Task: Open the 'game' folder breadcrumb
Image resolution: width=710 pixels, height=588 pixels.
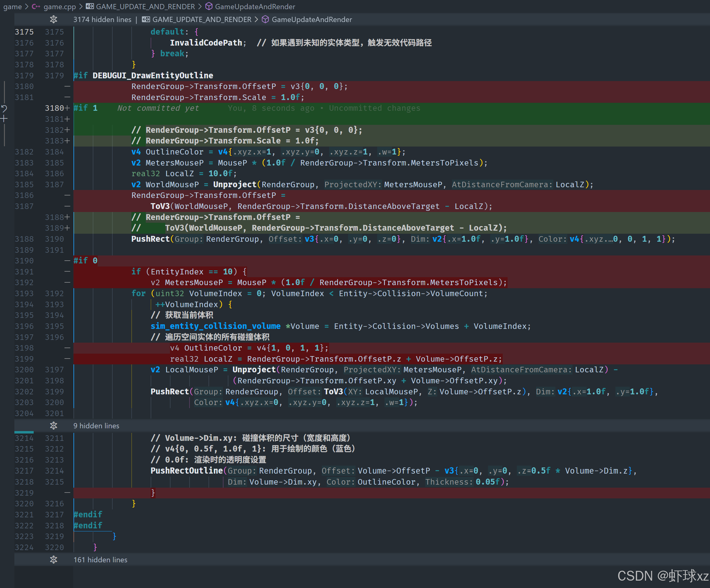Action: click(12, 6)
